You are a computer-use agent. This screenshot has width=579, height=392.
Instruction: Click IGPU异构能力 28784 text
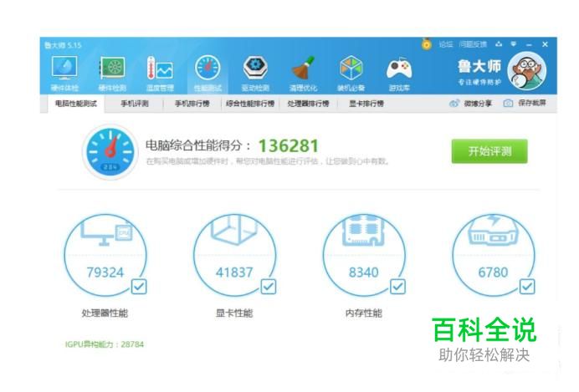104,344
